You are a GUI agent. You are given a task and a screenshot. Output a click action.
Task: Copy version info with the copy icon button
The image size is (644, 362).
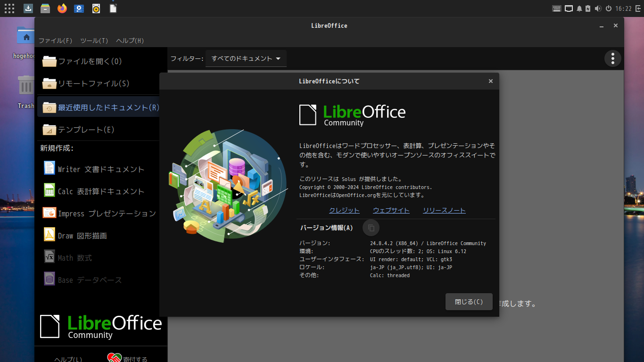[371, 228]
